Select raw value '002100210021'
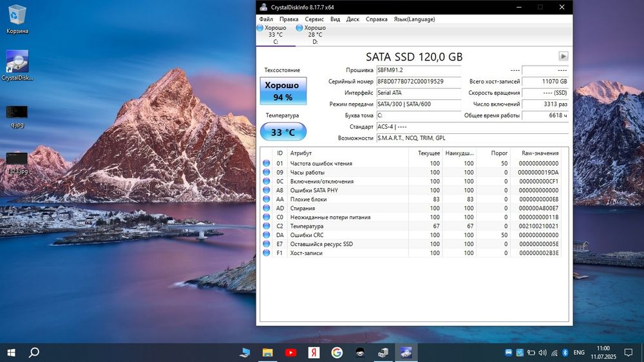Screen dimensions: 644x362 tap(538, 226)
